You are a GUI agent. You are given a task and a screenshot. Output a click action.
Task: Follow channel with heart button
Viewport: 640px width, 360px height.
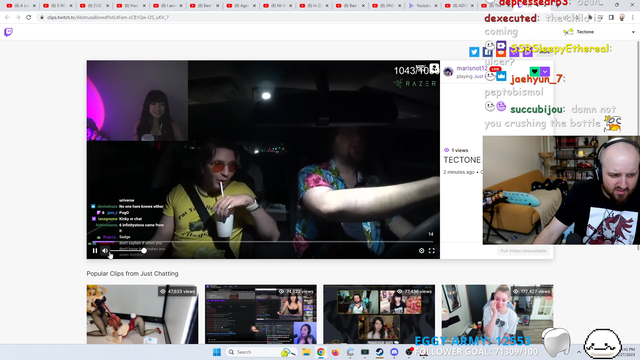[x=534, y=72]
